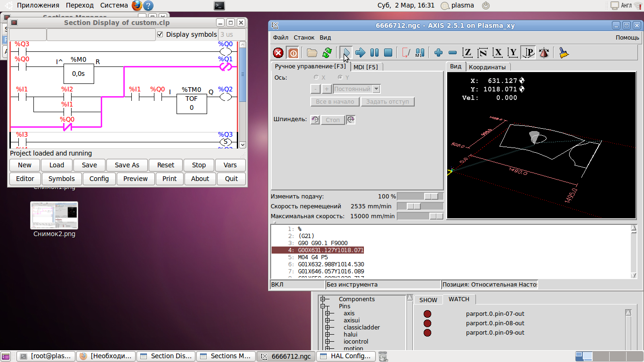Clear the live plot with the broom icon
Image resolution: width=644 pixels, height=362 pixels.
(563, 53)
